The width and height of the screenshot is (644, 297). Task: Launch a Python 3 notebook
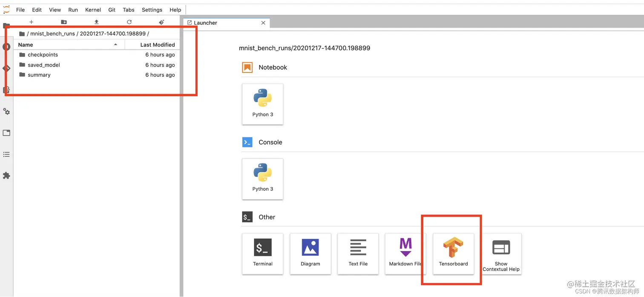262,104
